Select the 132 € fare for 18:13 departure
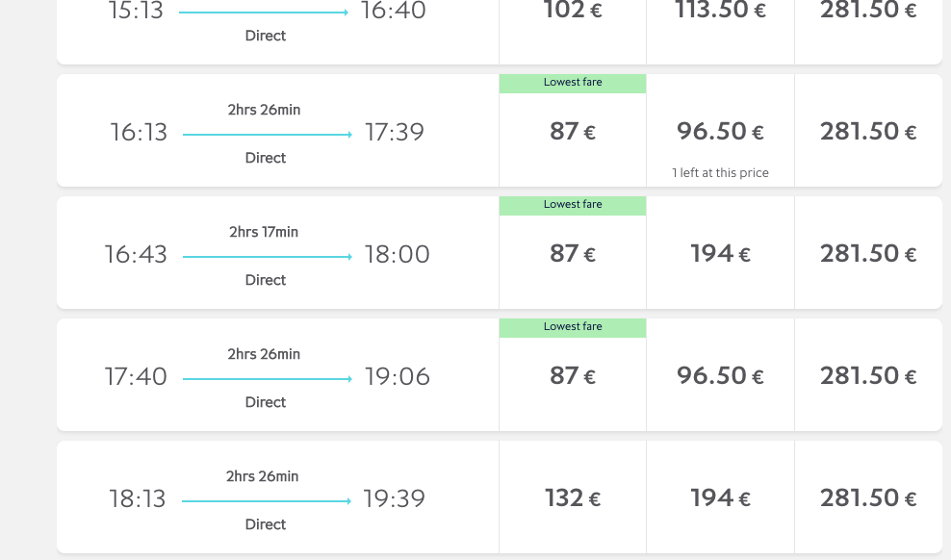The width and height of the screenshot is (951, 560). click(573, 497)
